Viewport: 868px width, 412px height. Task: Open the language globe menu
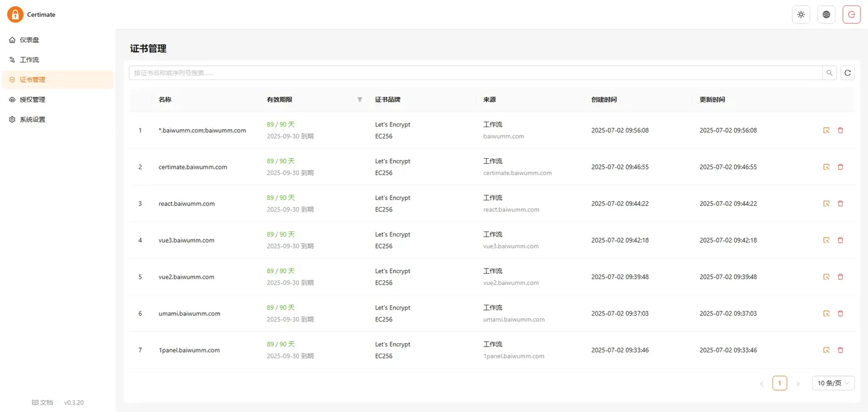point(826,14)
